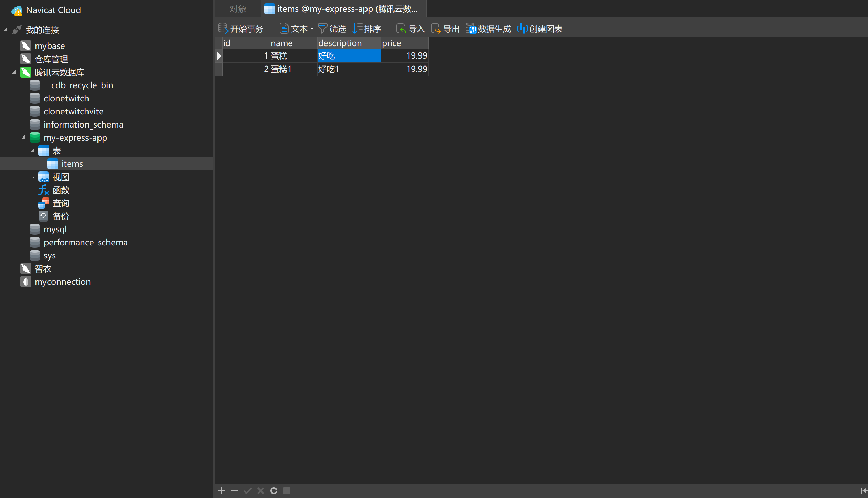Click the delete record minus icon
The height and width of the screenshot is (498, 868).
[x=235, y=490]
